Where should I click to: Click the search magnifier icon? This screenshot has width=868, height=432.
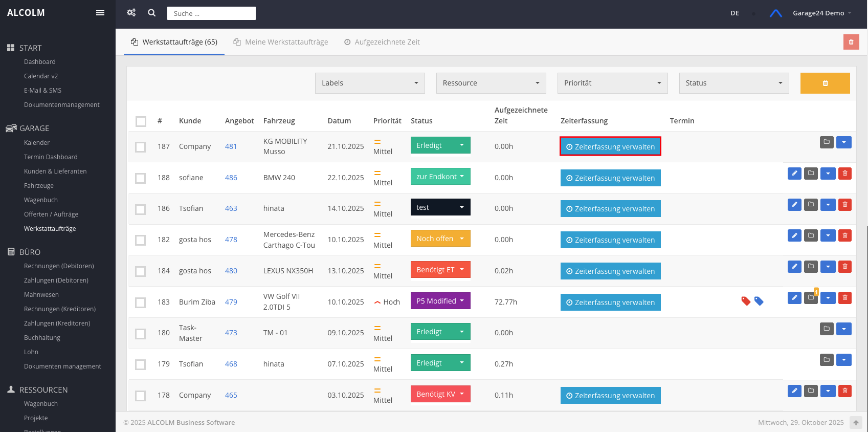pos(152,13)
